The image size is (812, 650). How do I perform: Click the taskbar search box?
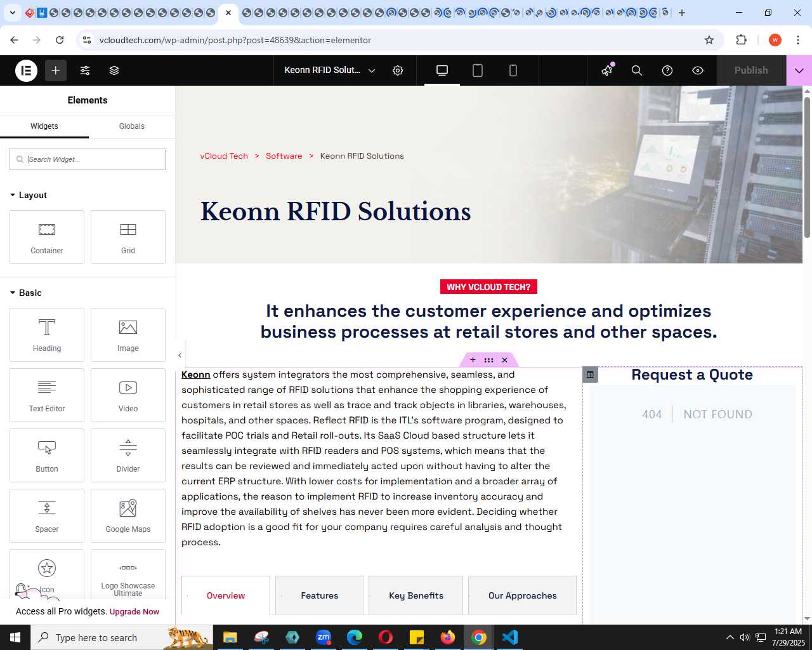tap(121, 637)
